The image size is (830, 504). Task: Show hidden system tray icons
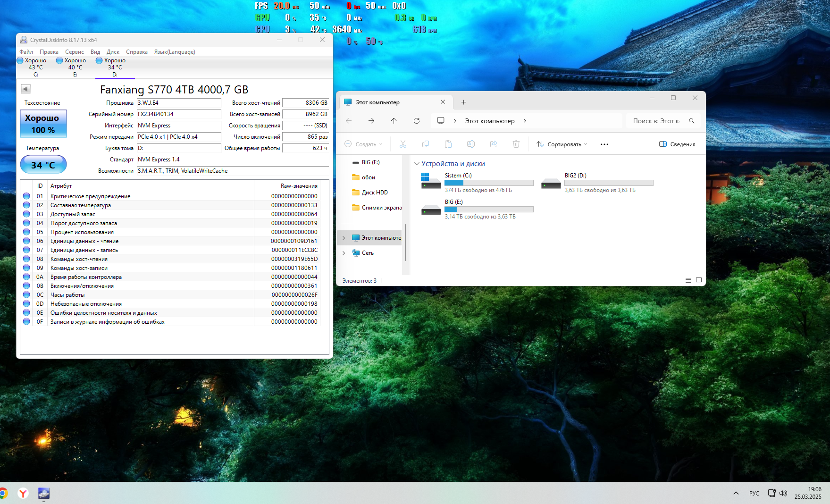pos(736,493)
